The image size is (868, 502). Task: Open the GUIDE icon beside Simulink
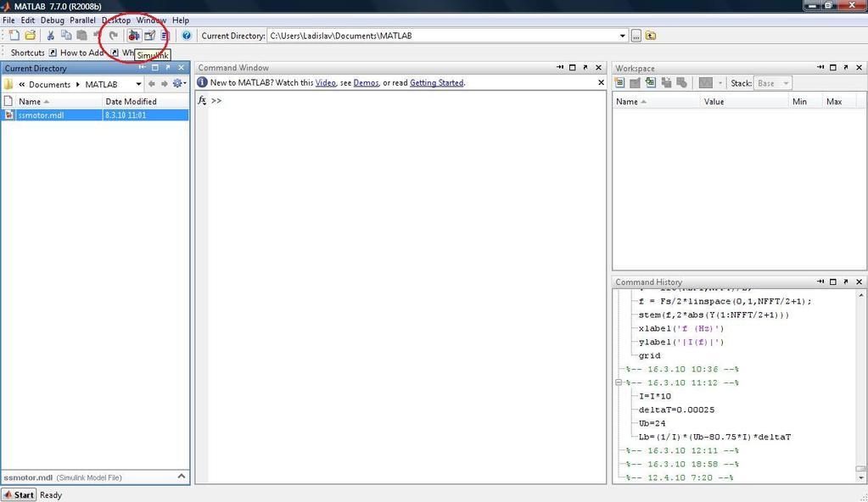149,36
